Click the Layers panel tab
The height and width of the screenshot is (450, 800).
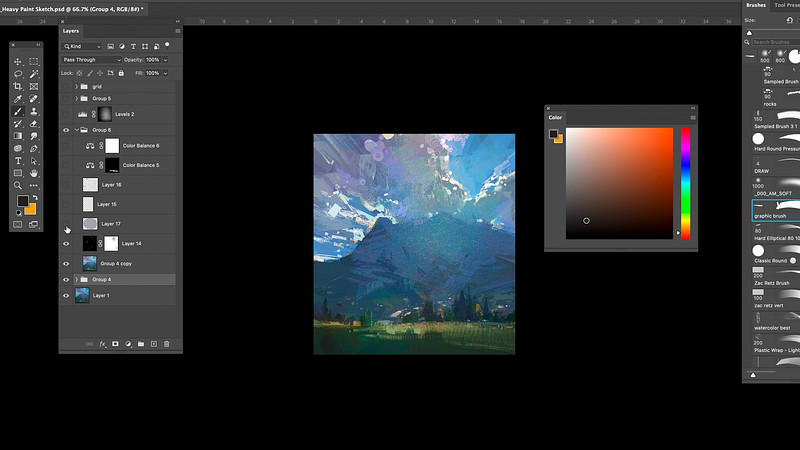[x=71, y=31]
